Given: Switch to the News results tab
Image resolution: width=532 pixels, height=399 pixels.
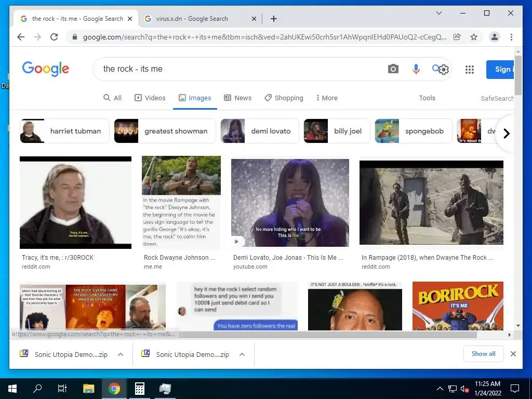Looking at the screenshot, I should (x=237, y=98).
